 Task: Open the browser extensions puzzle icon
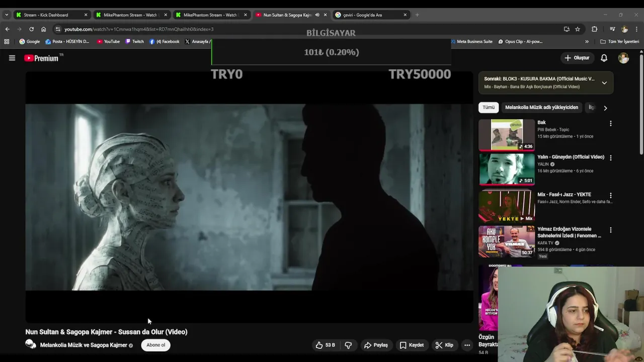594,29
